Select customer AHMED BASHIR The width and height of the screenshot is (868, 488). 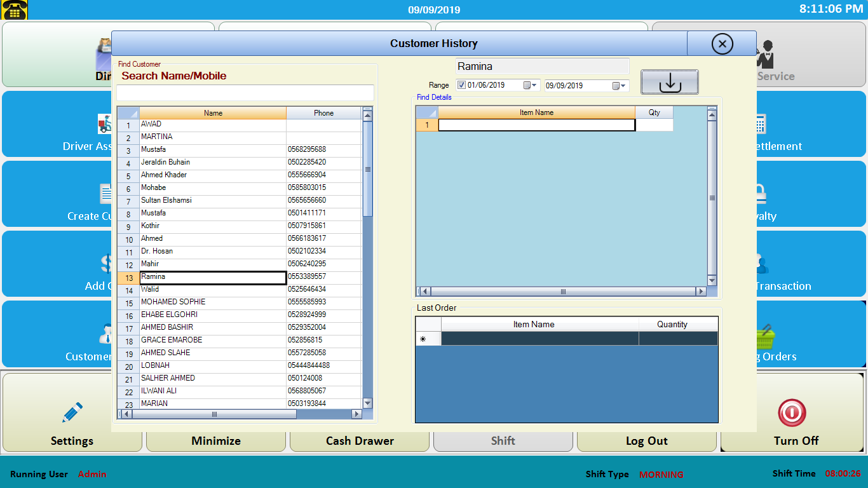[213, 329]
